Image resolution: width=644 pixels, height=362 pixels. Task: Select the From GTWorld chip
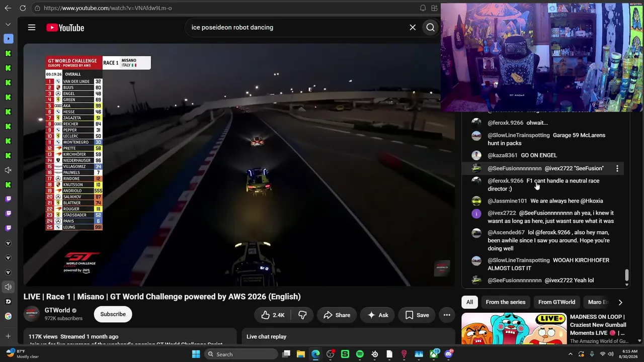coord(556,302)
